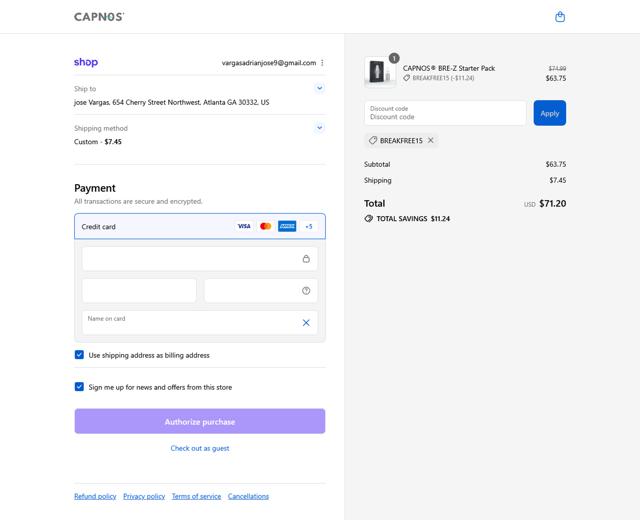Click the Mastercard icon

[x=266, y=226]
